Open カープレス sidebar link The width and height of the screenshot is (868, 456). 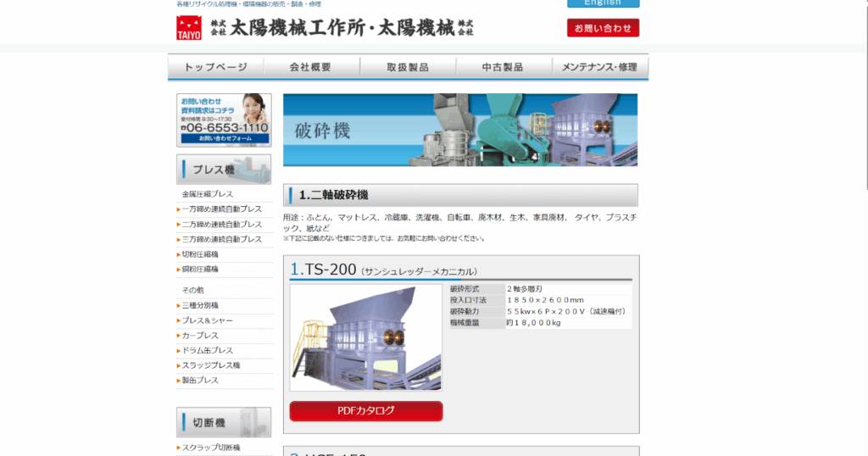(x=200, y=336)
